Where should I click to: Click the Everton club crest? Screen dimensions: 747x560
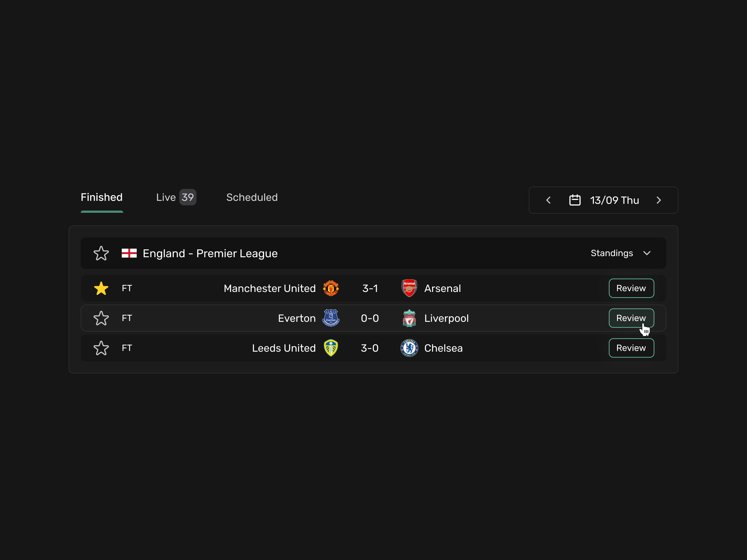[x=331, y=318]
